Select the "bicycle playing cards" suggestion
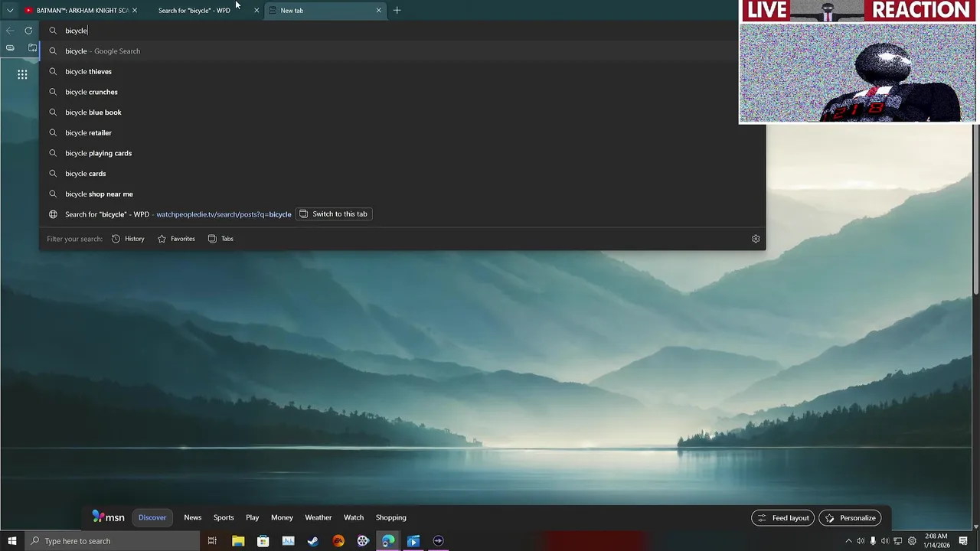This screenshot has height=551, width=980. coord(402,153)
